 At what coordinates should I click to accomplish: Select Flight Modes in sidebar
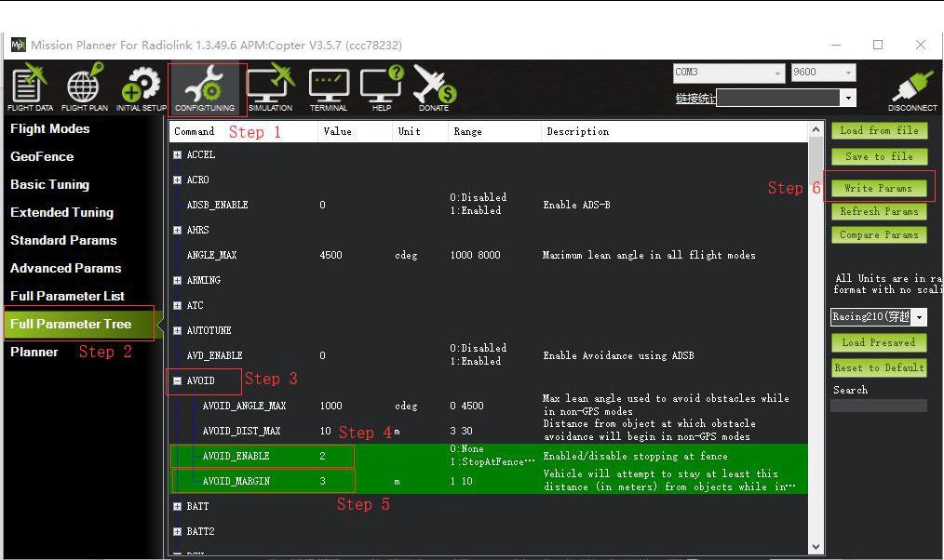(50, 128)
